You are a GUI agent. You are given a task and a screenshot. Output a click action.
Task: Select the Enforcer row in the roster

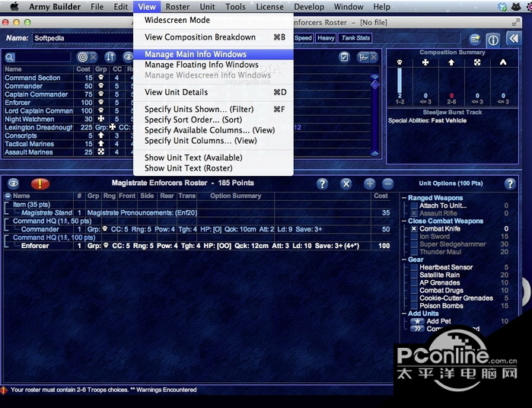coord(197,246)
